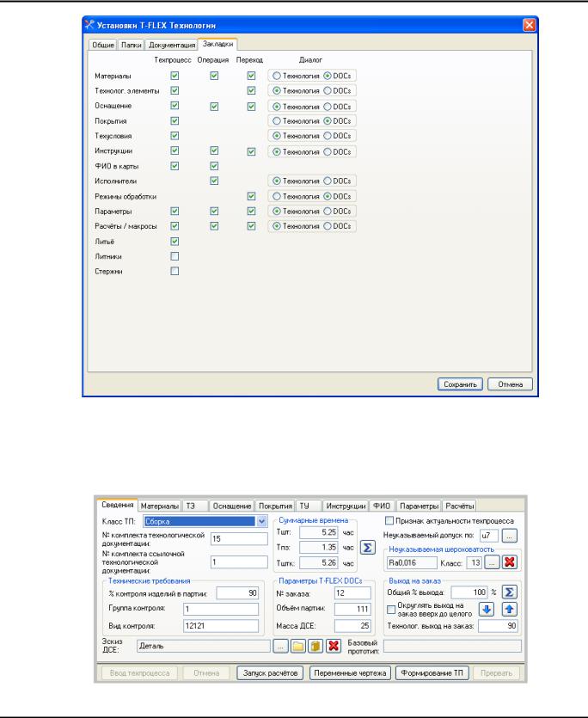This screenshot has height=718, width=588.
Task: Click the red X delete button for Эскиз ДСЕ
Action: (x=334, y=646)
